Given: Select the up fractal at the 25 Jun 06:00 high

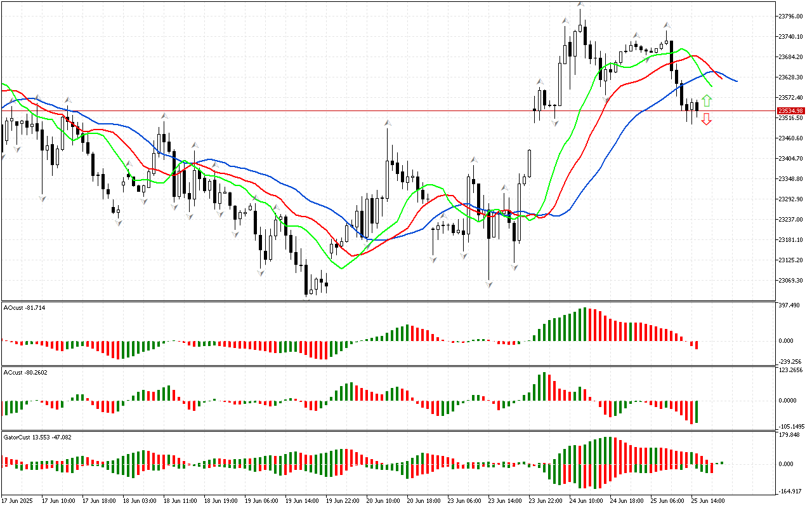Looking at the screenshot, I should coord(667,25).
